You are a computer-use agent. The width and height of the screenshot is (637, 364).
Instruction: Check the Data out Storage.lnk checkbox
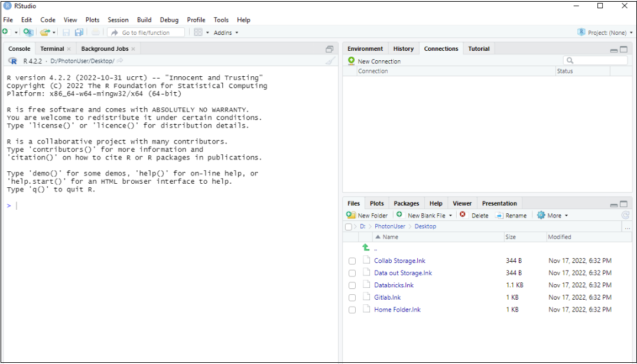tap(352, 274)
